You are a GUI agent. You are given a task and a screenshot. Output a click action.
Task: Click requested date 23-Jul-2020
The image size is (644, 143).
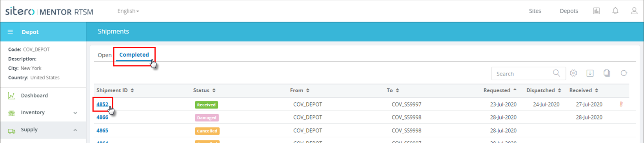(503, 104)
